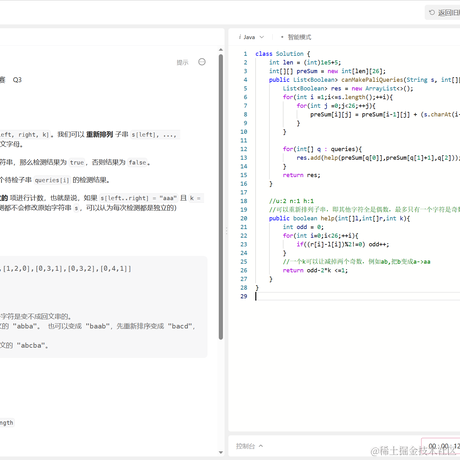Click the 'for(int[] q : queries){' line
This screenshot has width=460, height=460.
pos(322,149)
